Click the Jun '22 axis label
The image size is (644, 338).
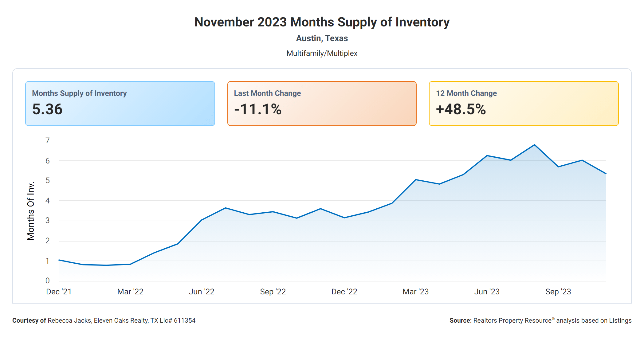point(202,292)
